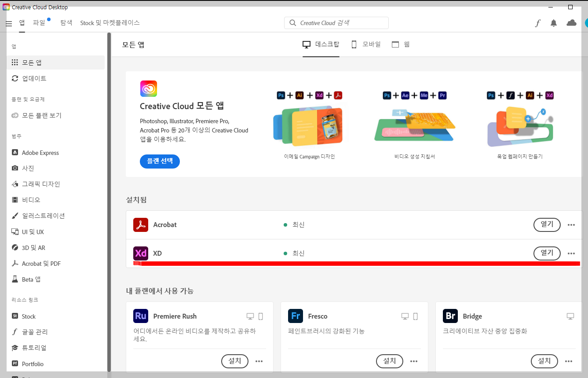Switch to the 웹 tab
This screenshot has width=588, height=378.
pos(401,44)
